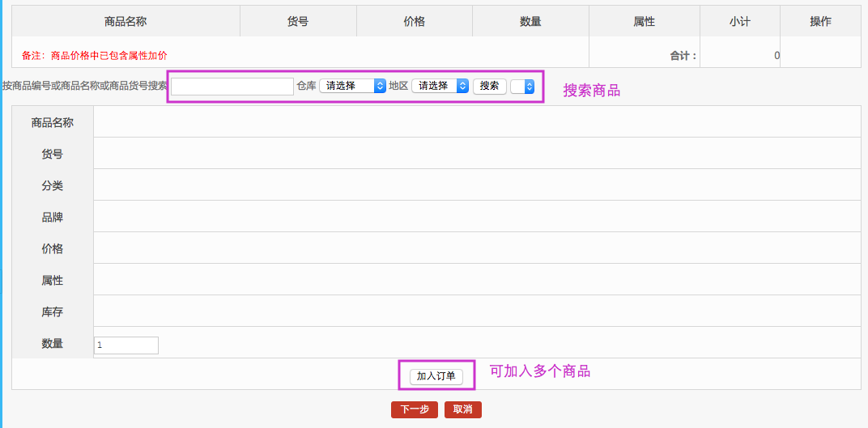Click the 货号 column header in top table

[298, 22]
